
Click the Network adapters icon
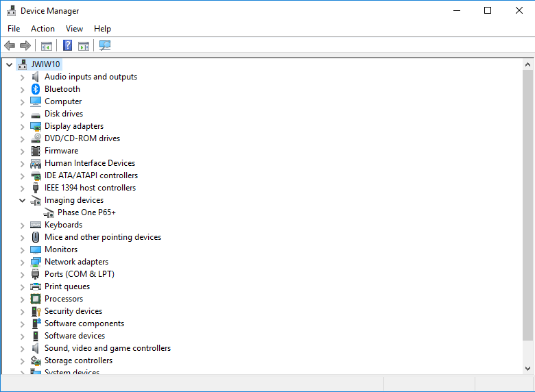coord(36,262)
